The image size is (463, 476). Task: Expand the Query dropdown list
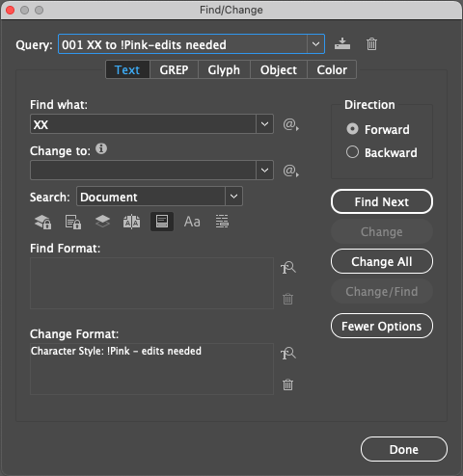point(315,44)
